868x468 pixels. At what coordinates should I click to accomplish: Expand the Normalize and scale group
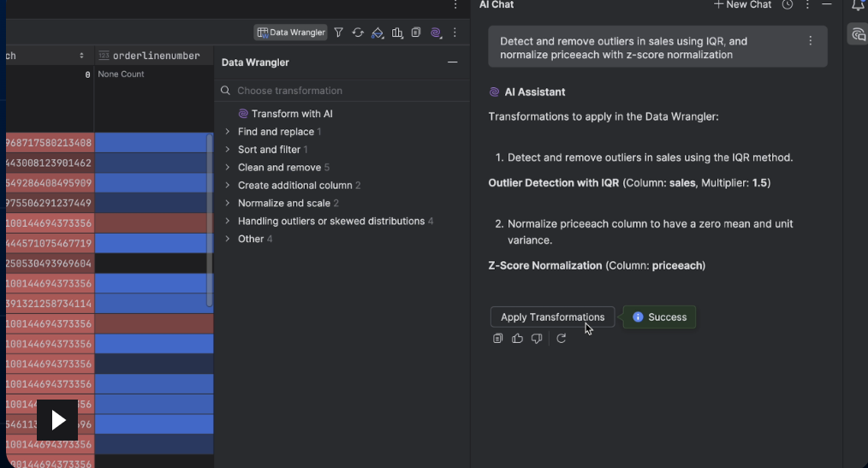(228, 204)
